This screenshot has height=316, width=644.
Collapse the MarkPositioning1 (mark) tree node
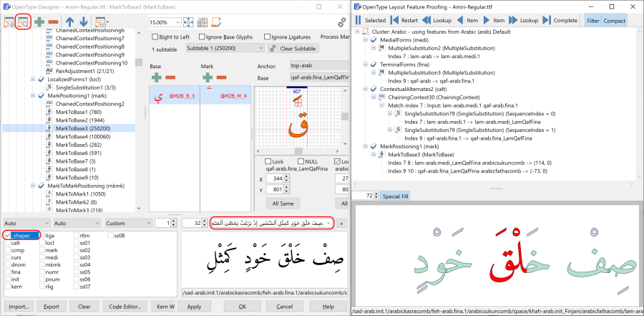point(33,95)
